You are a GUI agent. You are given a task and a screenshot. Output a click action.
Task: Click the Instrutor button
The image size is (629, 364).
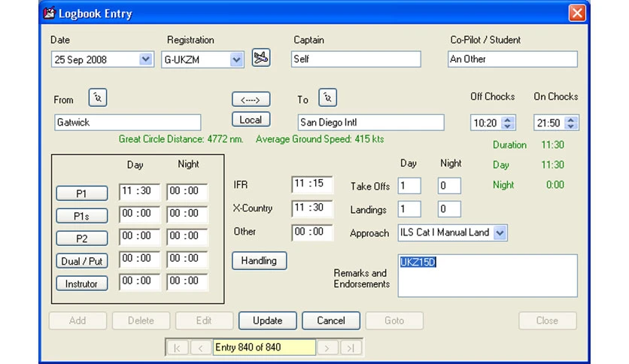82,284
